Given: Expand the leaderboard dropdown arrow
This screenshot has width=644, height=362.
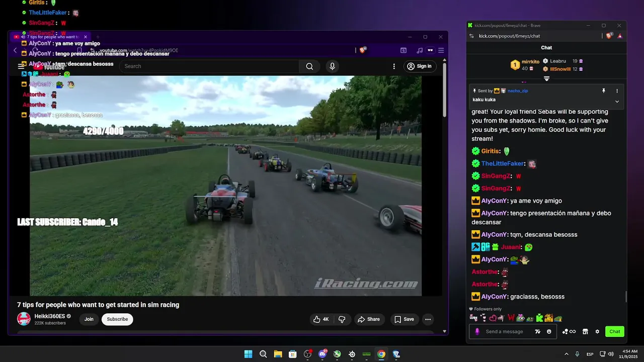Looking at the screenshot, I should point(546,78).
